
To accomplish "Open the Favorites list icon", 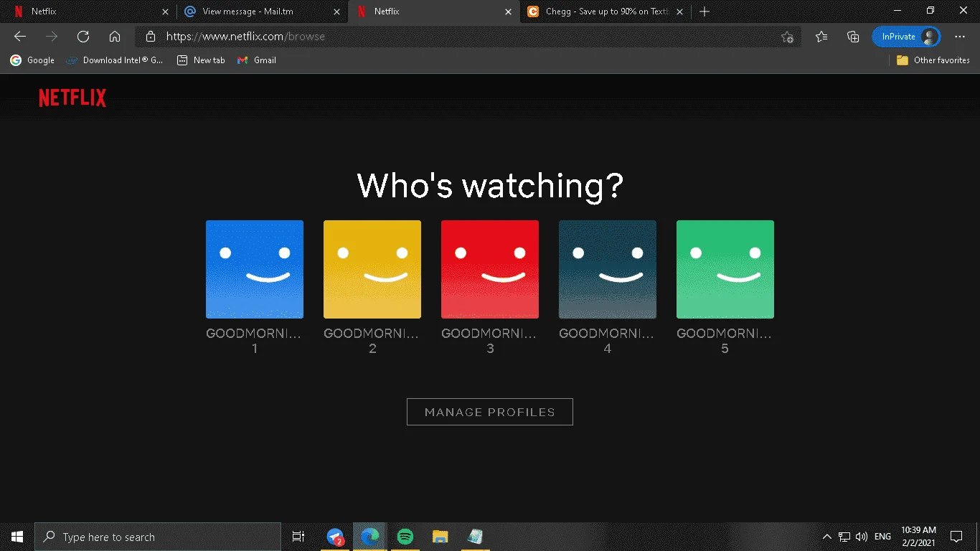I will 821,37.
